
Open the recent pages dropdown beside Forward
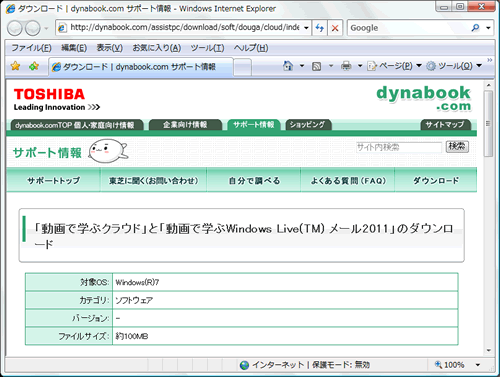[x=46, y=28]
